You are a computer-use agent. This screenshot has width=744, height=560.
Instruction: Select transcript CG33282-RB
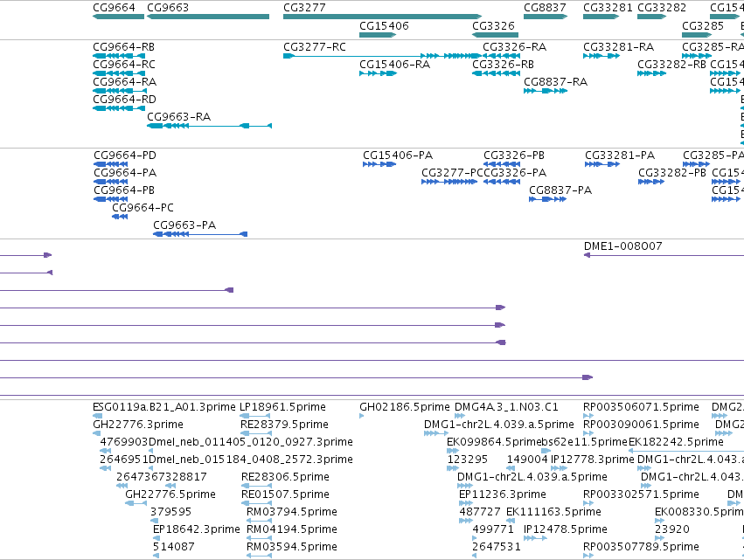pyautogui.click(x=652, y=73)
